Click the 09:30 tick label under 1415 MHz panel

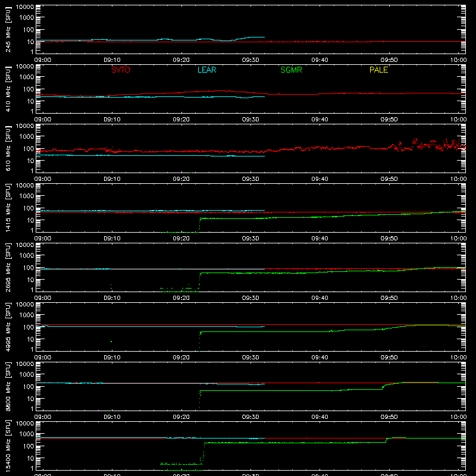coord(250,239)
